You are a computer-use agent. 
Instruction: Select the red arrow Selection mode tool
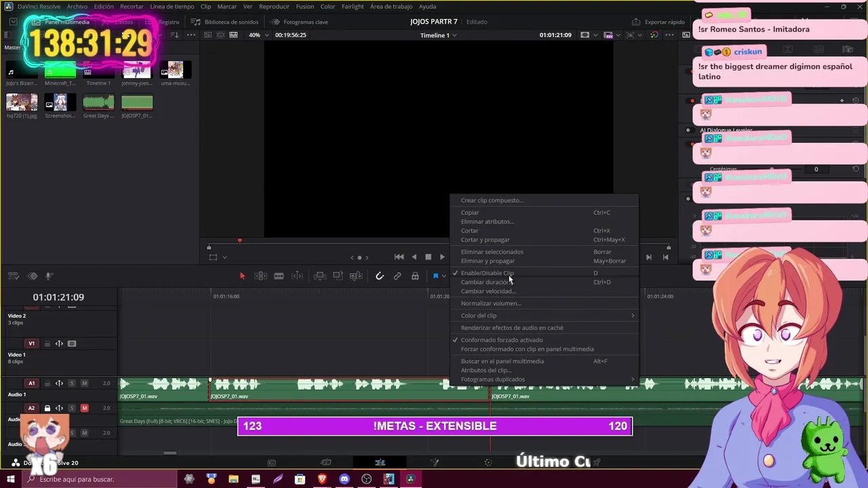[x=242, y=276]
